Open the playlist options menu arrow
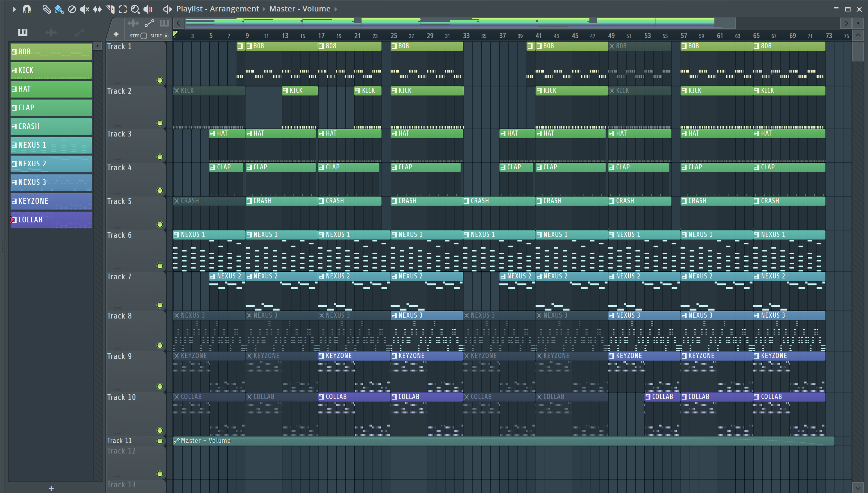This screenshot has width=868, height=493. pyautogui.click(x=14, y=9)
